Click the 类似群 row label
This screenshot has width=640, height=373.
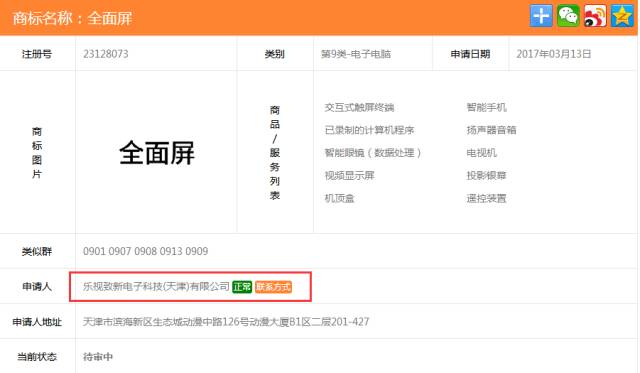[37, 251]
